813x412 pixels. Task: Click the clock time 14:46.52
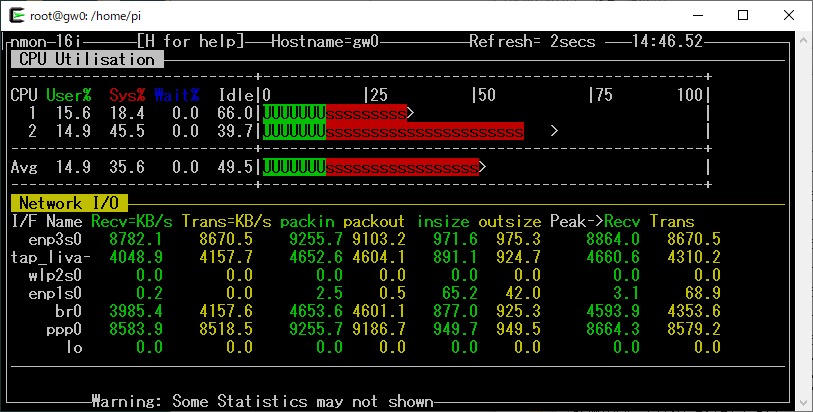pyautogui.click(x=667, y=41)
